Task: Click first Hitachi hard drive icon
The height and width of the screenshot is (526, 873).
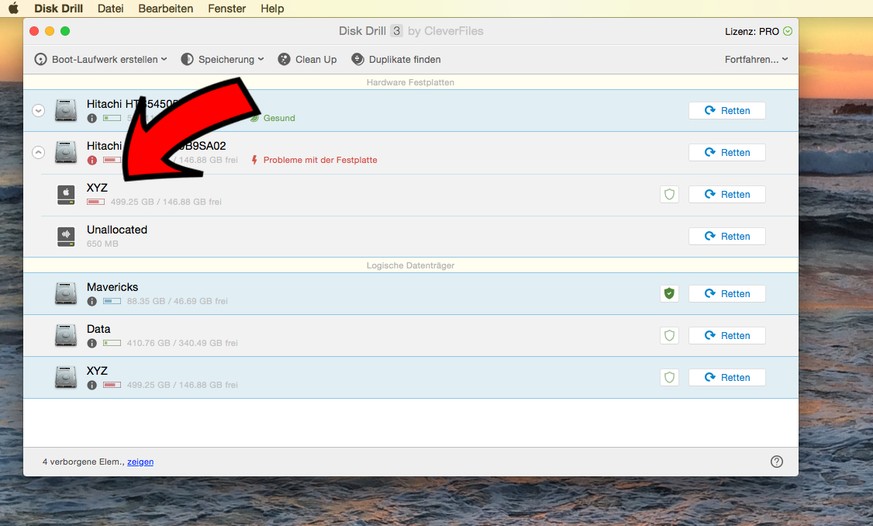Action: click(x=66, y=110)
